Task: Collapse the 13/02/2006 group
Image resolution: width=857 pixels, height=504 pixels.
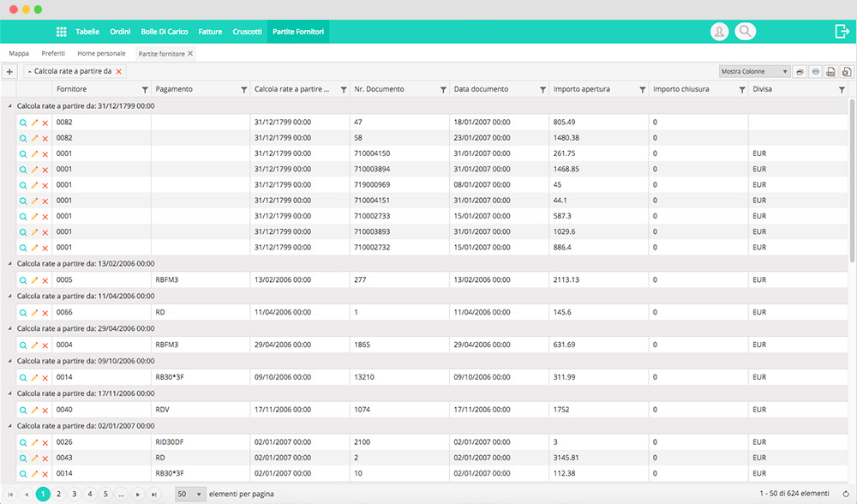Action: 9,263
